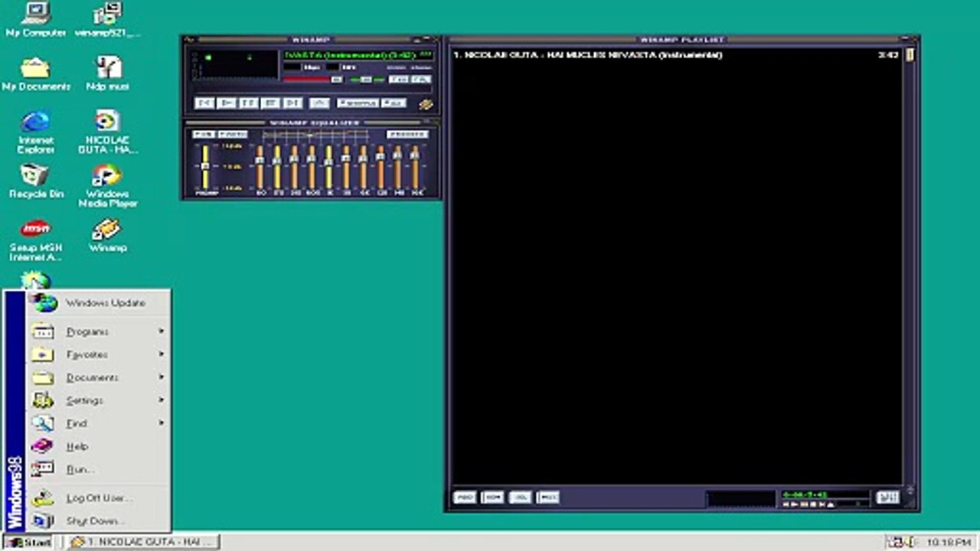This screenshot has height=551, width=980.
Task: Select the Recycle Bin desktop icon
Action: click(x=35, y=181)
